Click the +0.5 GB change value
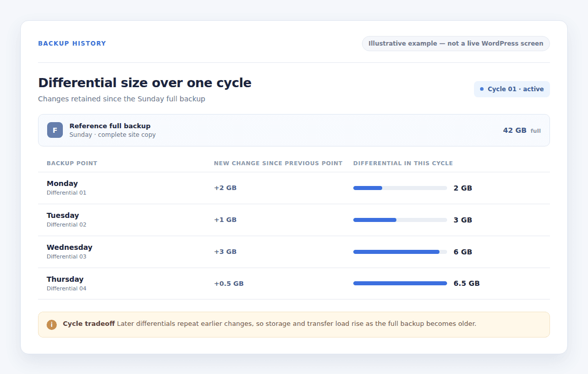The image size is (588, 374). 229,284
